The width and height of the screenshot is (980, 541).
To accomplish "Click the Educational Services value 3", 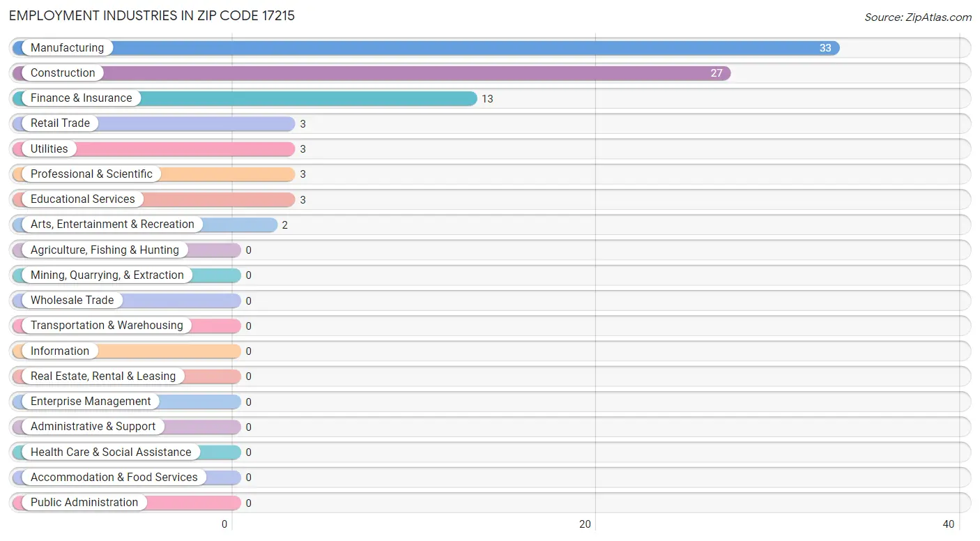I will click(x=303, y=200).
